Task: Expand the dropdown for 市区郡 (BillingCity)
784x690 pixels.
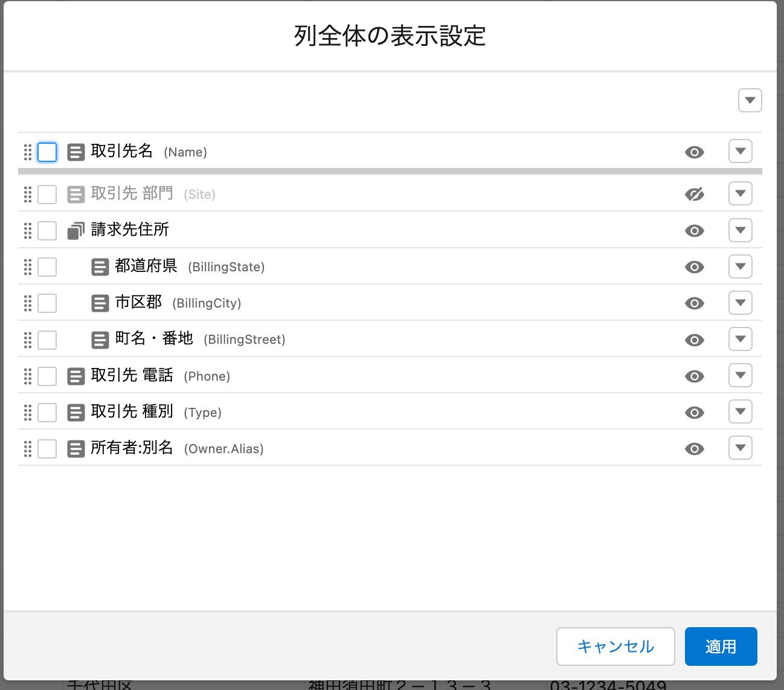Action: click(x=740, y=303)
